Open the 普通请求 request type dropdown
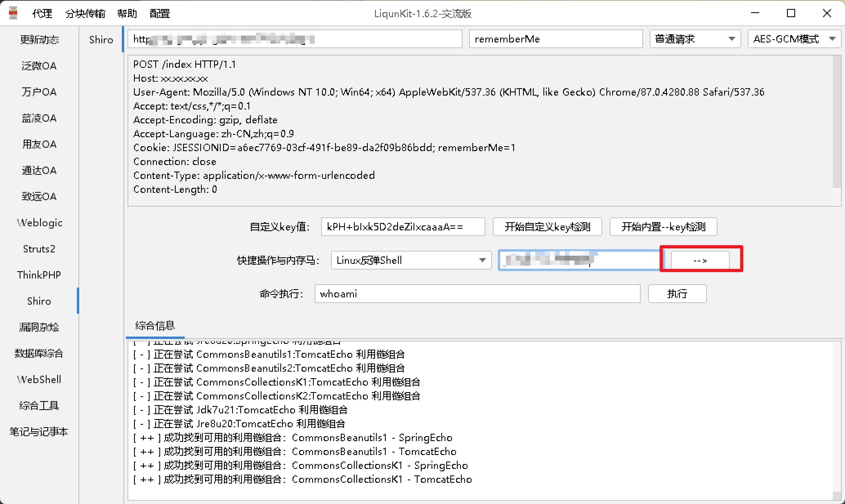 [695, 39]
